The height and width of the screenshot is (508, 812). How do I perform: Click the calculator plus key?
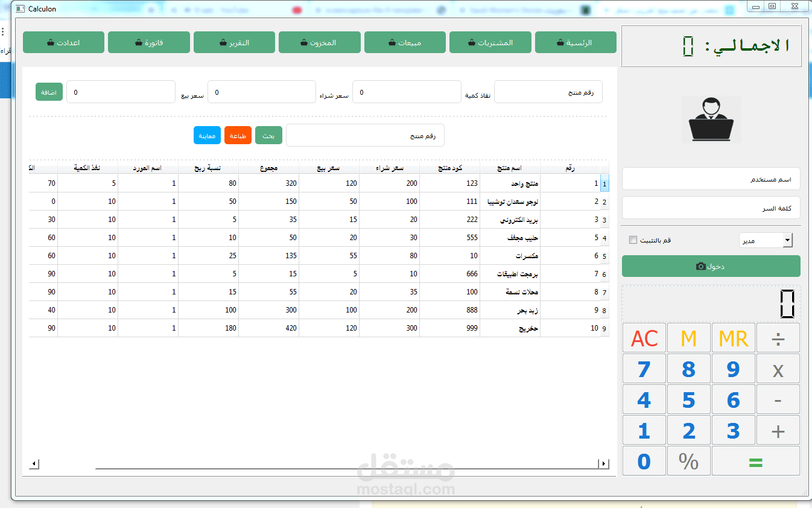tap(778, 430)
